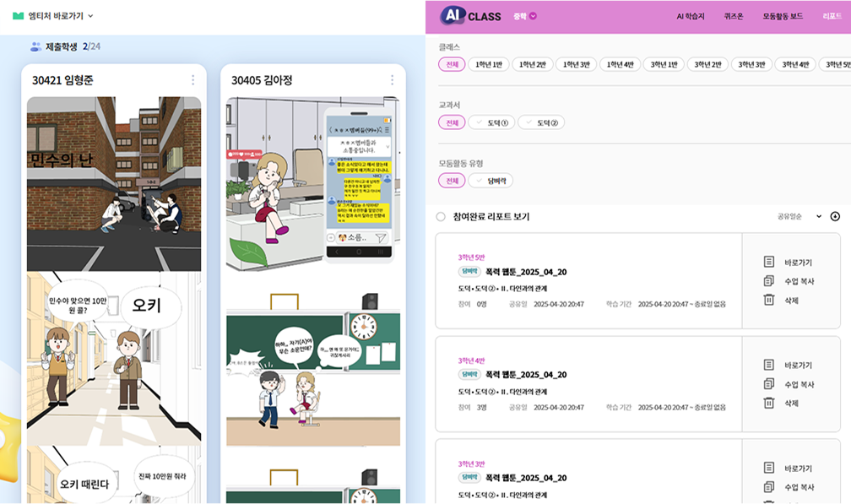Toggle the 3학년 2반 class filter
Image resolution: width=851 pixels, height=504 pixels.
click(x=707, y=64)
